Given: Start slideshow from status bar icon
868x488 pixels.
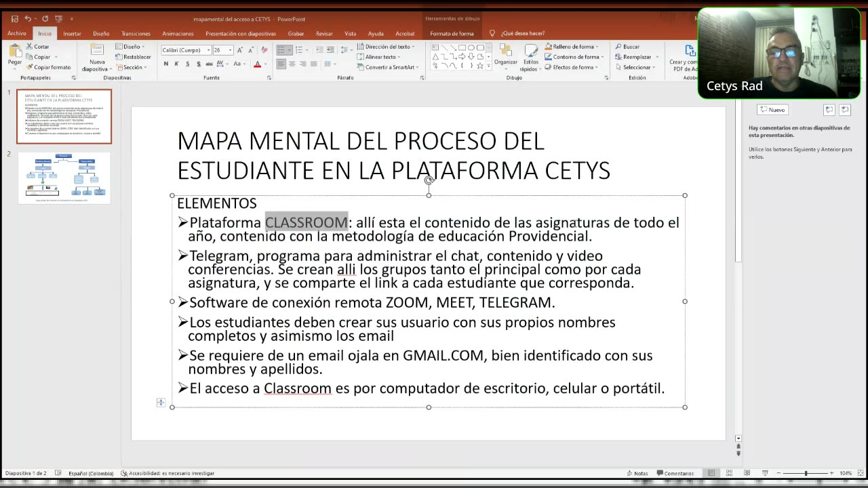Looking at the screenshot, I should click(765, 473).
